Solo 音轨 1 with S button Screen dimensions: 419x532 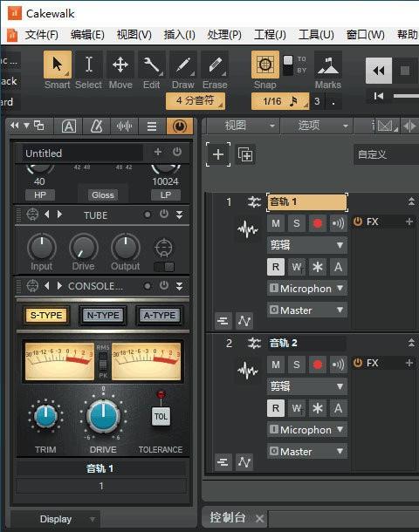click(297, 223)
